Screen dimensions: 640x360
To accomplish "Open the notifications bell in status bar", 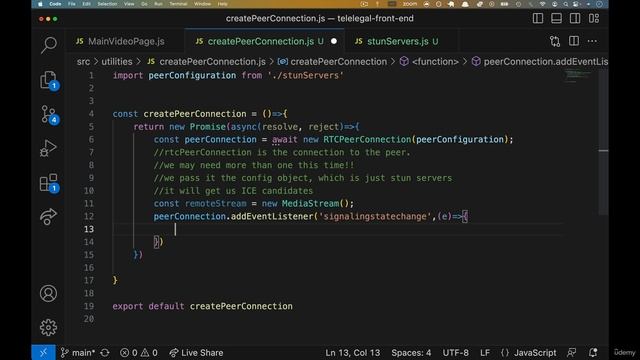I will pos(593,353).
